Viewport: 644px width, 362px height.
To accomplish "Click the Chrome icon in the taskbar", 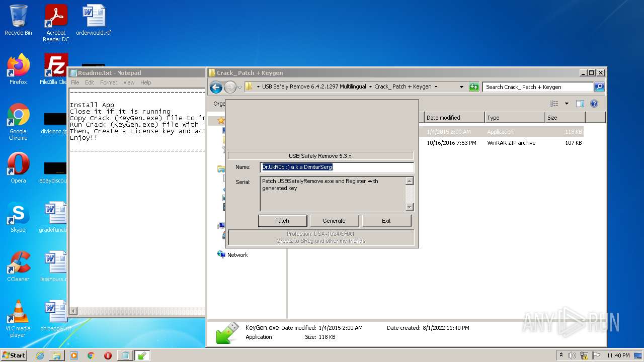I will coord(91,355).
